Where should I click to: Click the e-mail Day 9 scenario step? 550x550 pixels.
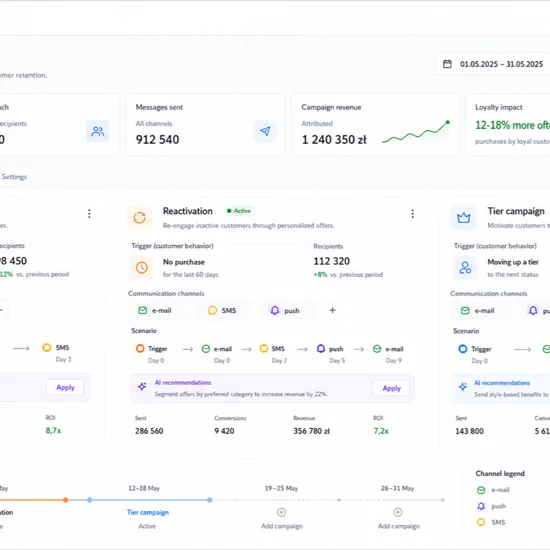pyautogui.click(x=388, y=354)
